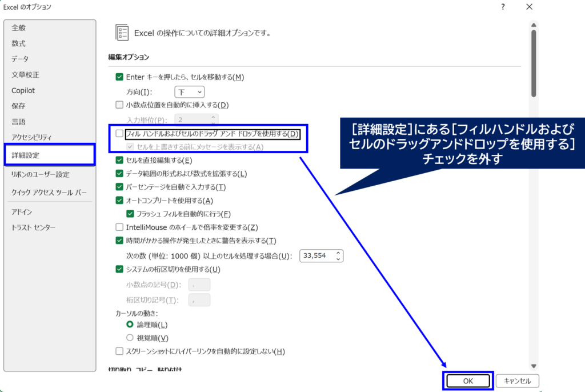
Task: Toggle オートコンプリートを使用する checkbox
Action: [119, 201]
